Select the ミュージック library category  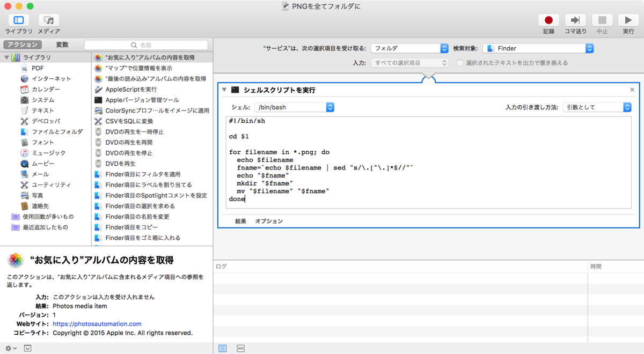[x=43, y=153]
